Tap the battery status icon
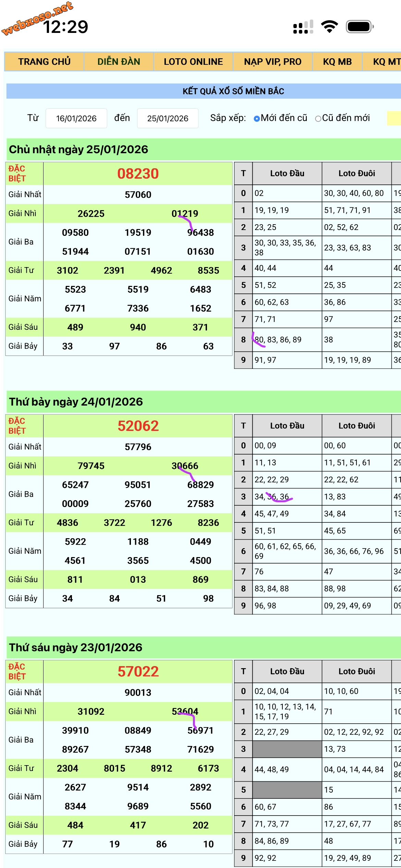This screenshot has width=401, height=868. click(x=360, y=27)
